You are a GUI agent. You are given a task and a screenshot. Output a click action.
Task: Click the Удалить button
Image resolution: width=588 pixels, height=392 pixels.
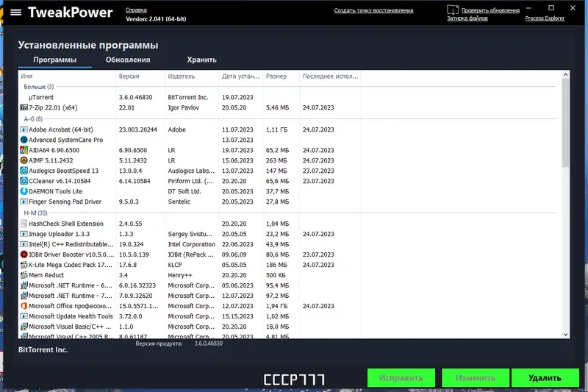(x=545, y=378)
